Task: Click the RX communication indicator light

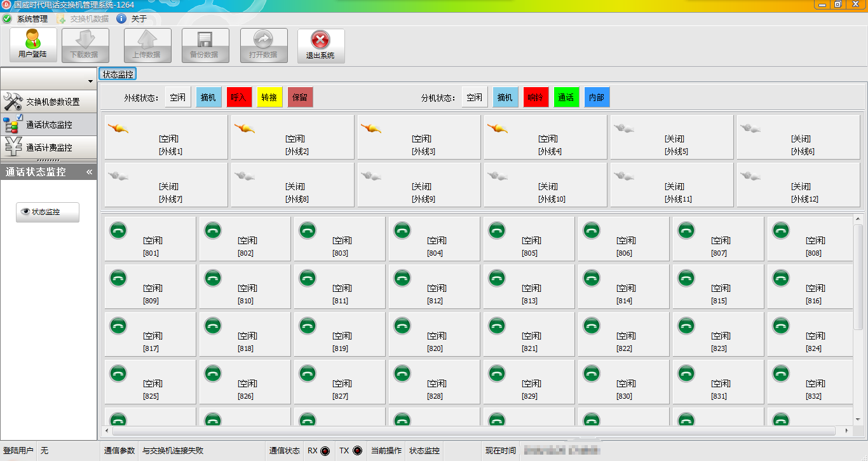Action: [325, 451]
